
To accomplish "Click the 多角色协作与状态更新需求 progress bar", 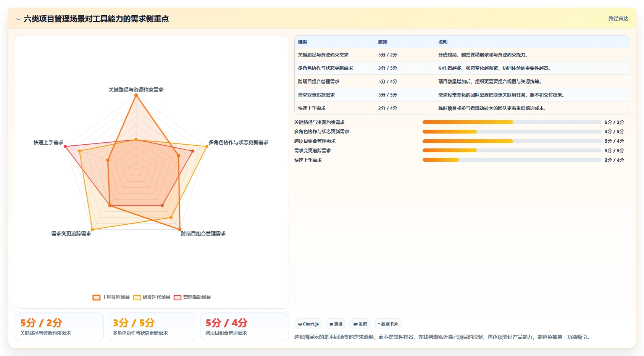I will (x=512, y=132).
